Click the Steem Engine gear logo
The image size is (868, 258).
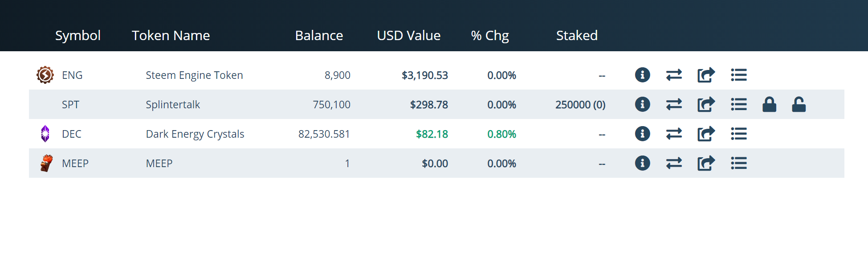45,75
